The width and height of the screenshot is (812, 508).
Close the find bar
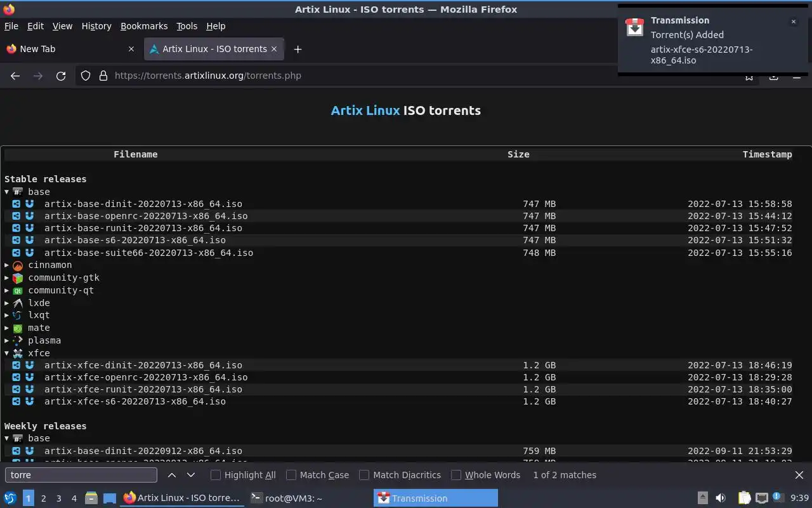(x=799, y=475)
